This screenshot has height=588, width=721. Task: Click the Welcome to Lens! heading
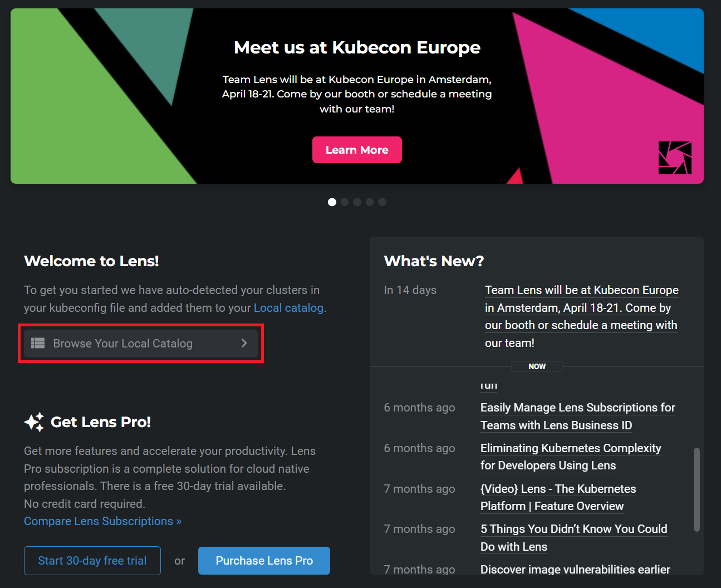point(91,261)
